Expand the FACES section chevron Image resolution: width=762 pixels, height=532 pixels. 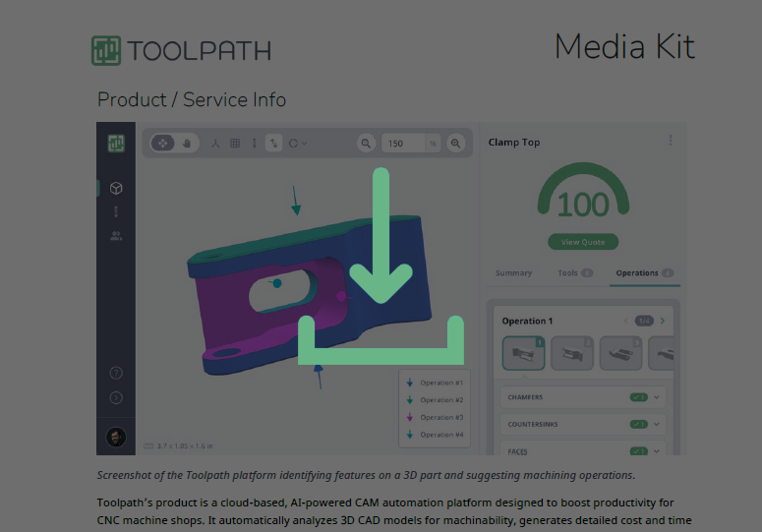tap(657, 451)
